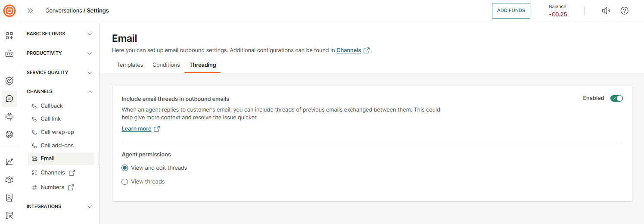The image size is (644, 224).
Task: Click the speaker announcements icon
Action: (606, 11)
